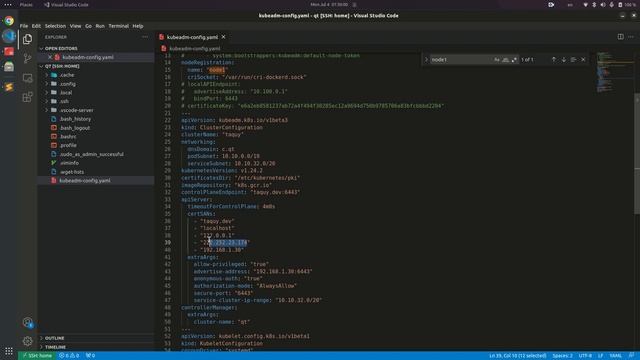Select the kubeadm-config.yaml editor tab
The image size is (640, 360).
point(192,37)
